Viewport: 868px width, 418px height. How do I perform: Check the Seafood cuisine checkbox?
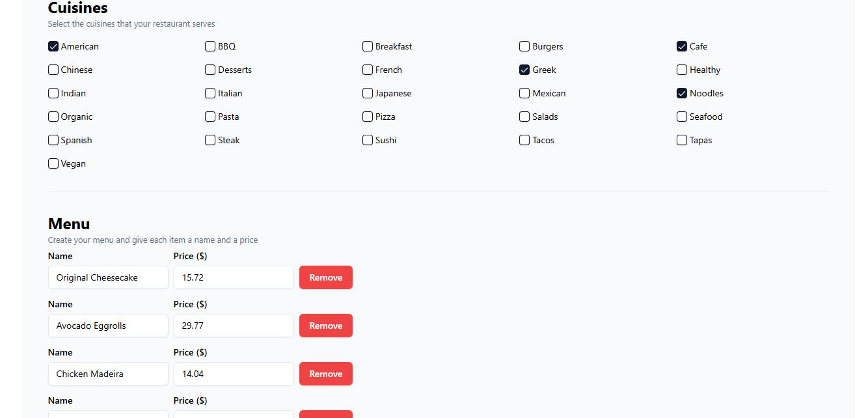(682, 117)
